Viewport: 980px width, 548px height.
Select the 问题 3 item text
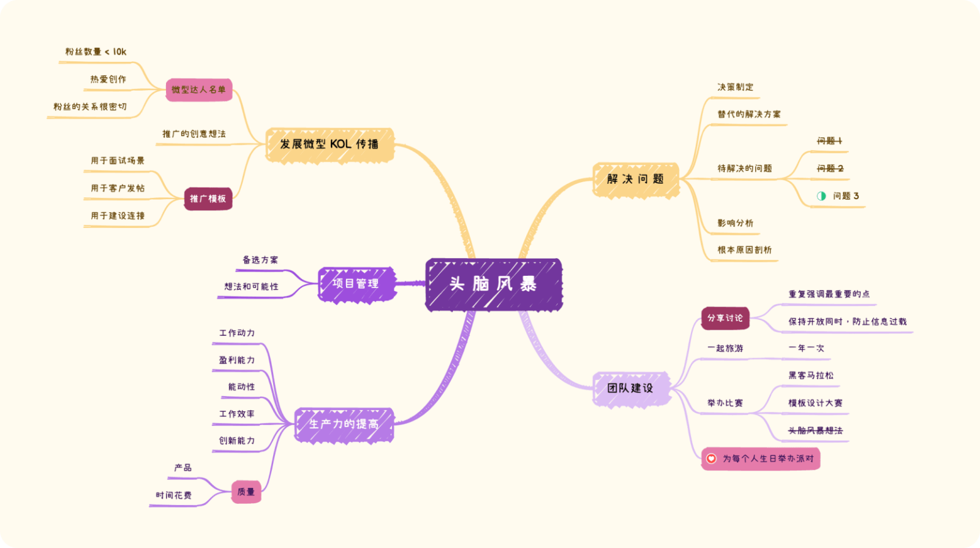[846, 196]
